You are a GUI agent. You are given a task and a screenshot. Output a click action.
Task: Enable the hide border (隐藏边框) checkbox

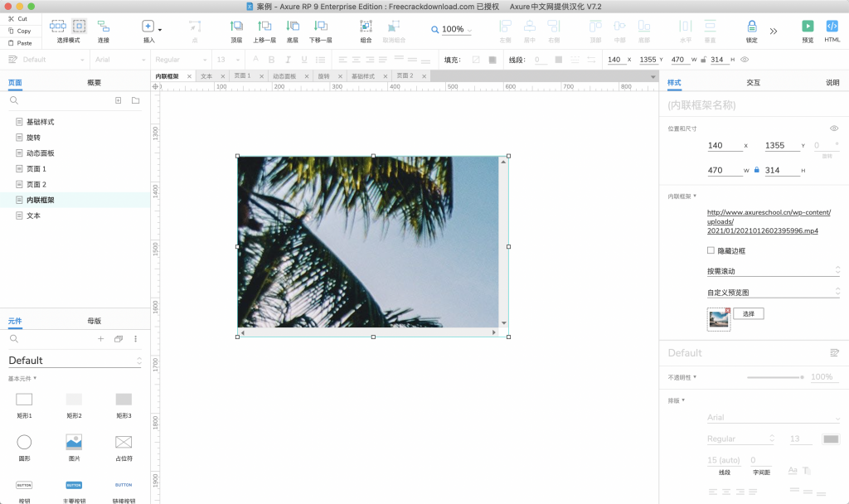click(711, 250)
